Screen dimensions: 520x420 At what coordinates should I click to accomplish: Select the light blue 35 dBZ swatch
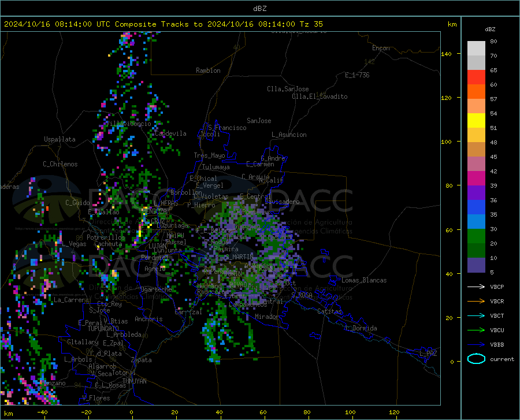pos(476,222)
